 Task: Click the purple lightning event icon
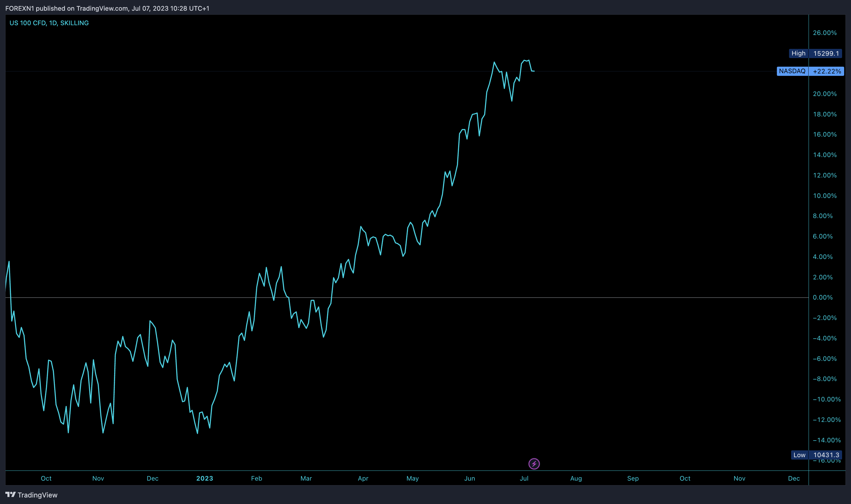click(534, 464)
